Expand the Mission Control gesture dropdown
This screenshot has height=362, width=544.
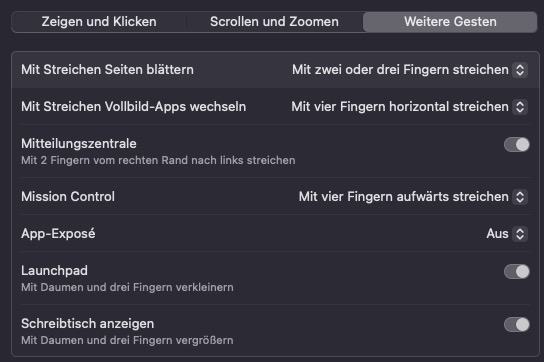tap(413, 197)
